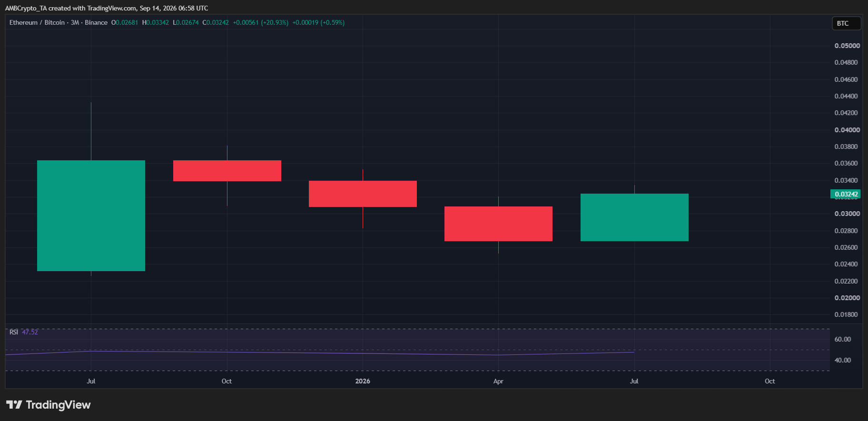
Task: Click the 2026 label on time axis
Action: [x=363, y=381]
